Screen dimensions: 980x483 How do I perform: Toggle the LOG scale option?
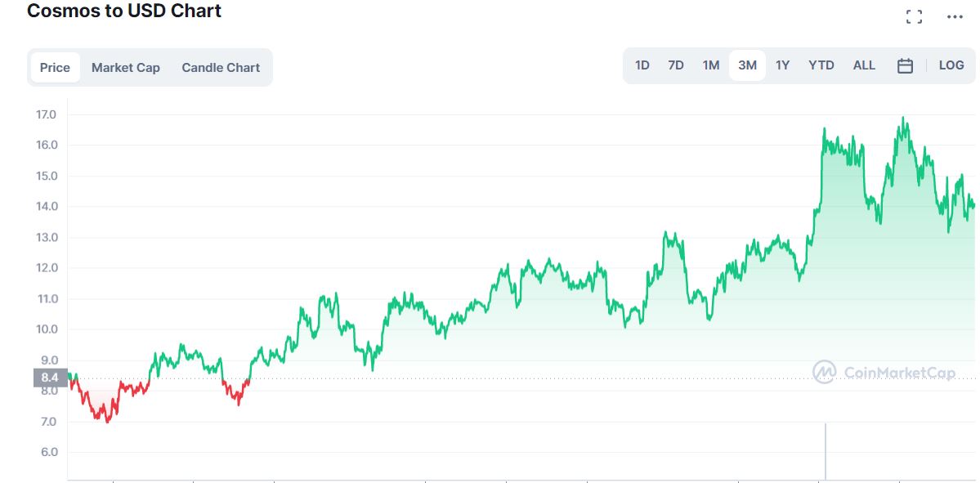(x=951, y=65)
